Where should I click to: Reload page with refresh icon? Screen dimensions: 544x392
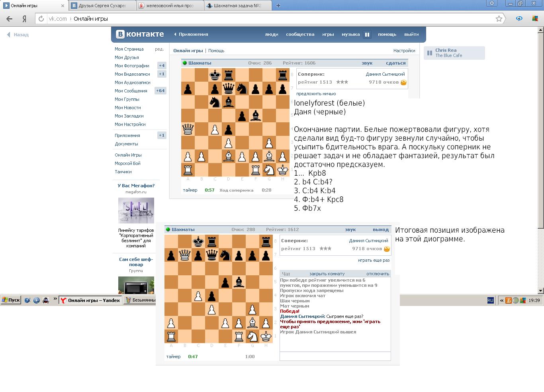pos(41,19)
